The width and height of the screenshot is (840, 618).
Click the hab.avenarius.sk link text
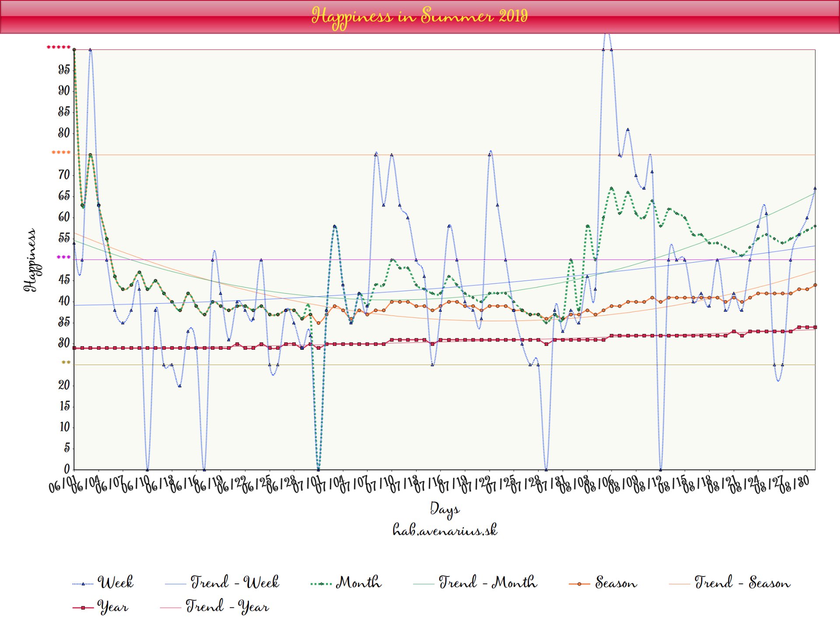pyautogui.click(x=444, y=530)
